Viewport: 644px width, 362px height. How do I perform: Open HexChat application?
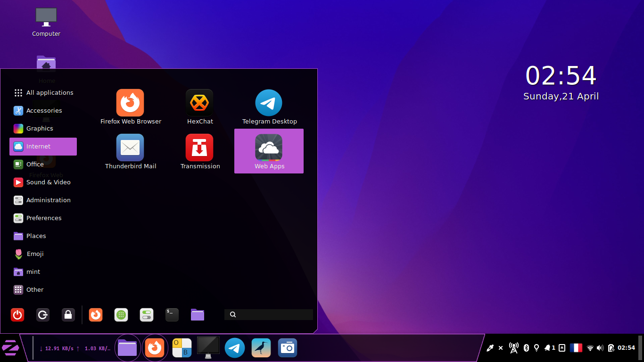(x=200, y=107)
